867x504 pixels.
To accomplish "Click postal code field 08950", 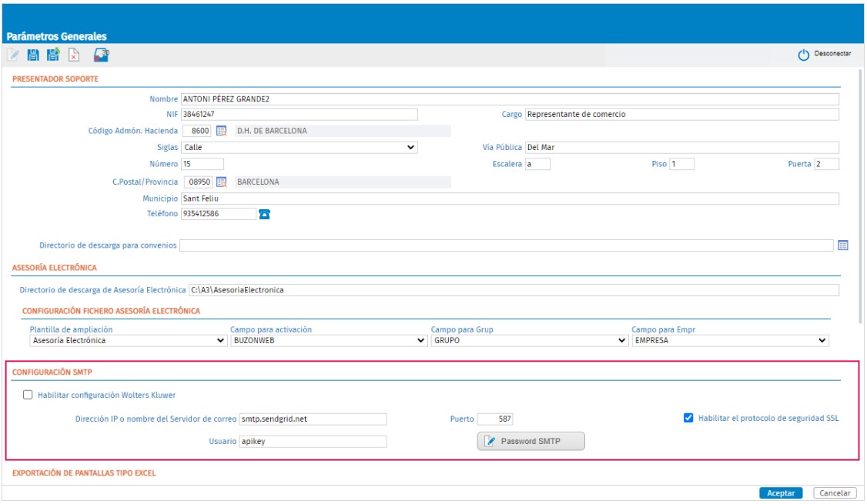I will point(198,182).
